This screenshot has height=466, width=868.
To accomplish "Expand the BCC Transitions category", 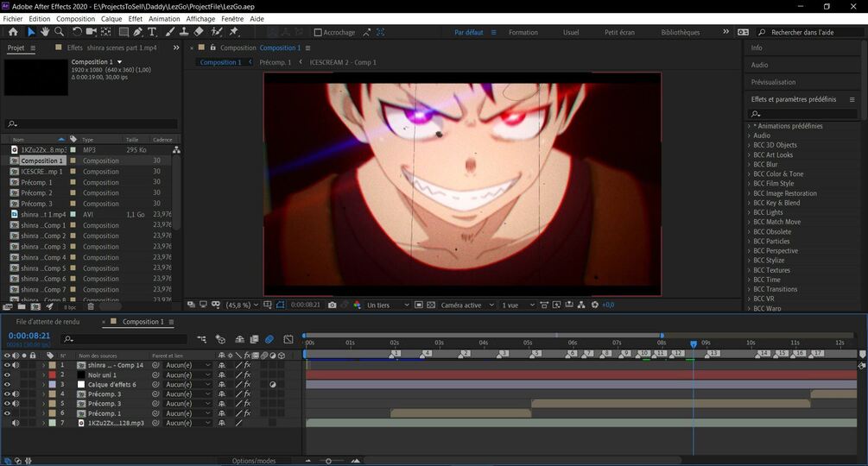I will 749,289.
